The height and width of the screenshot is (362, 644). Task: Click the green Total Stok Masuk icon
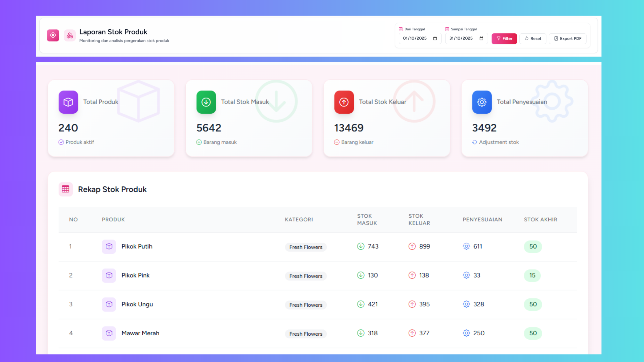(206, 102)
